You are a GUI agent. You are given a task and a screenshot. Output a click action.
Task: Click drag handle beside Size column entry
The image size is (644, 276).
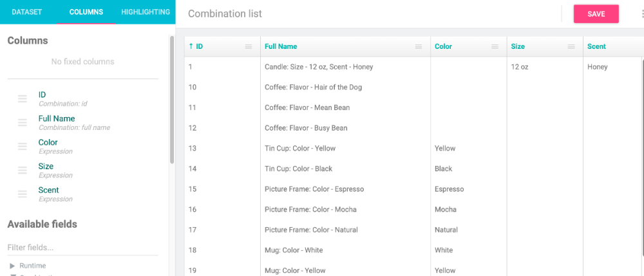pyautogui.click(x=23, y=170)
